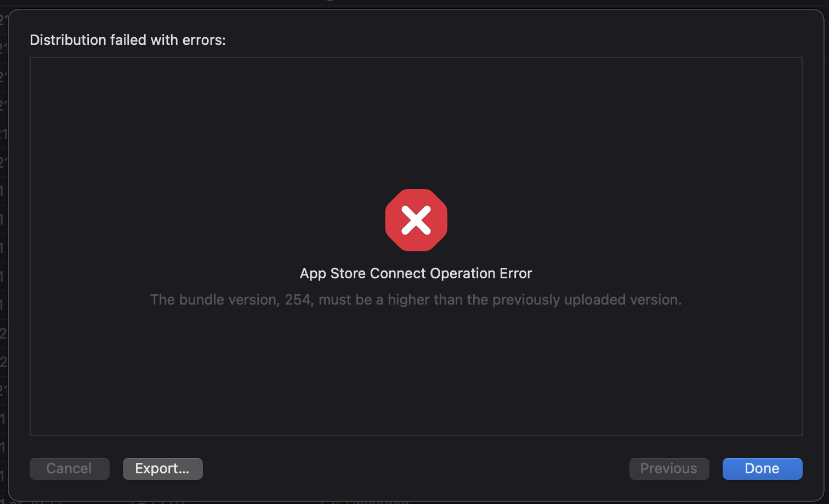829x504 pixels.
Task: Click the dimmed Cancel button
Action: 69,469
